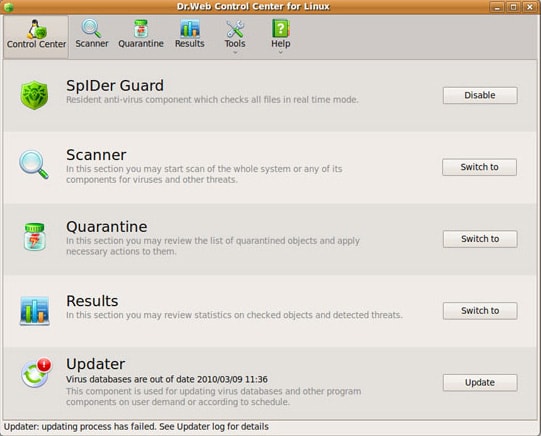Open Results from the top toolbar
The height and width of the screenshot is (436, 541).
pos(189,34)
